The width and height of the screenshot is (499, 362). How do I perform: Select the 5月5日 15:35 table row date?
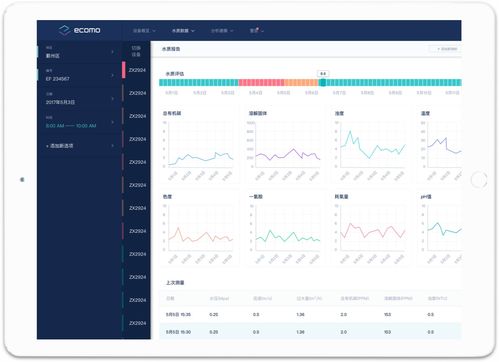coord(178,314)
